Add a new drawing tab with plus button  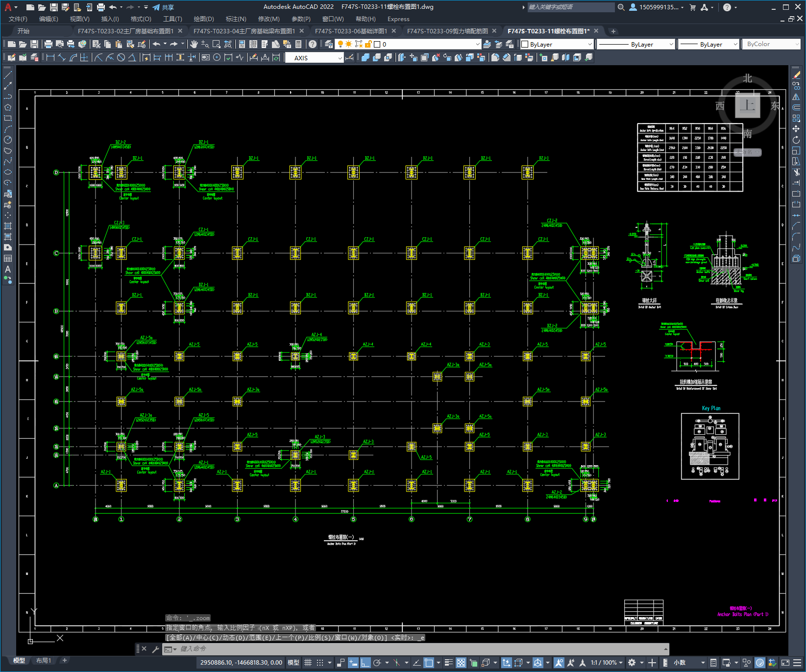[x=613, y=31]
